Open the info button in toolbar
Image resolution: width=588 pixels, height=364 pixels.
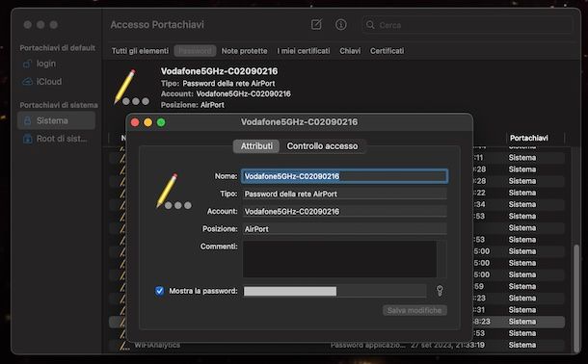point(340,25)
